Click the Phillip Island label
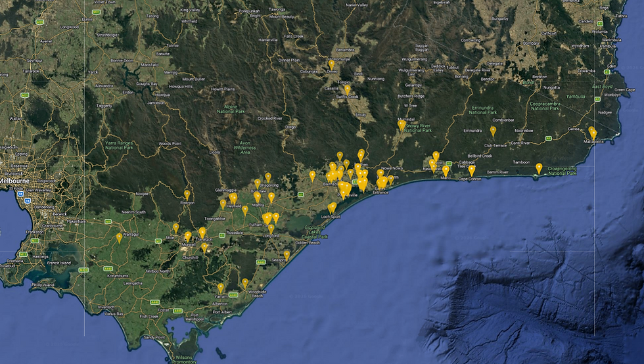 [43, 284]
